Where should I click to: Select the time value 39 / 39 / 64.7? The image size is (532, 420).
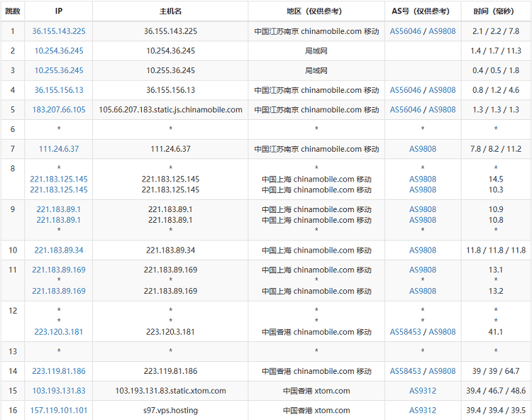coord(496,371)
